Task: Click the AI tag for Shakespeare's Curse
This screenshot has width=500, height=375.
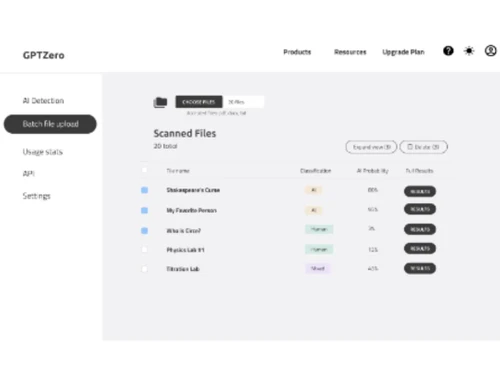Action: [x=313, y=190]
